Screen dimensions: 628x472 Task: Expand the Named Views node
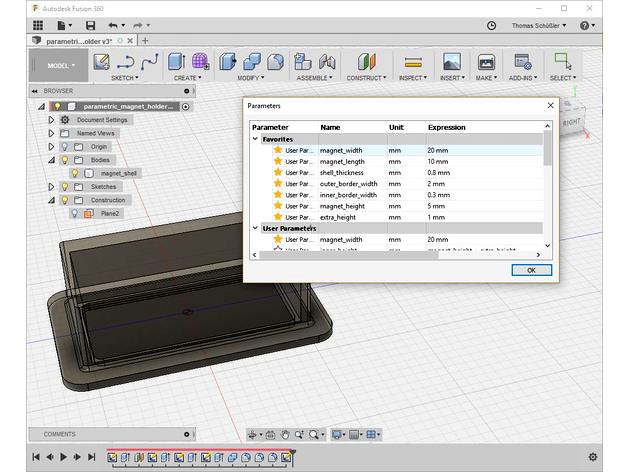pos(51,133)
